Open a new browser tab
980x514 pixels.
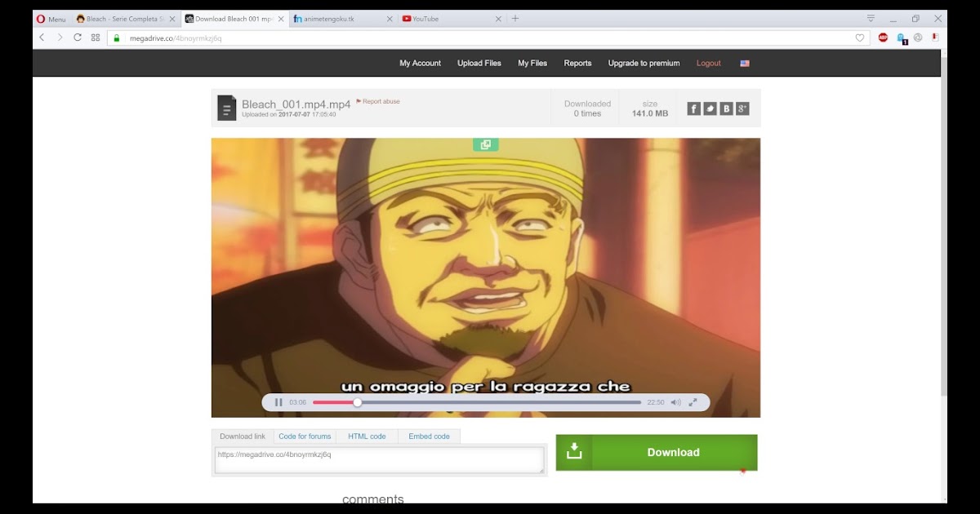click(515, 19)
